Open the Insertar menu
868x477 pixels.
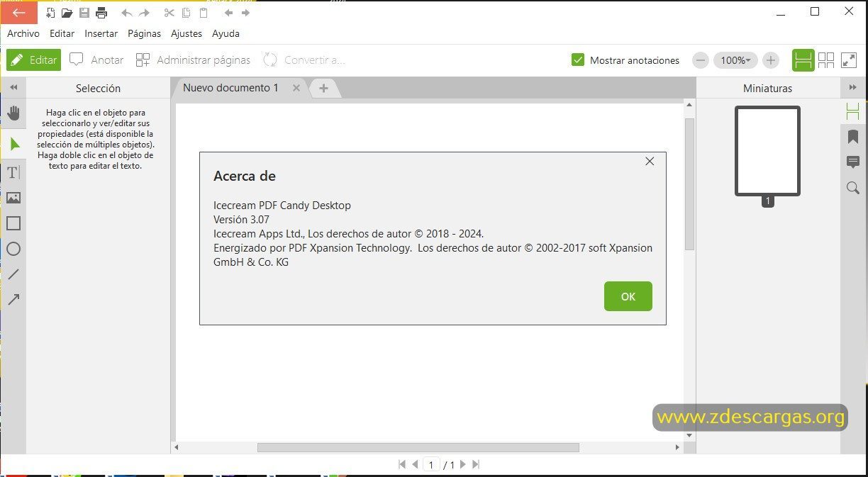101,33
